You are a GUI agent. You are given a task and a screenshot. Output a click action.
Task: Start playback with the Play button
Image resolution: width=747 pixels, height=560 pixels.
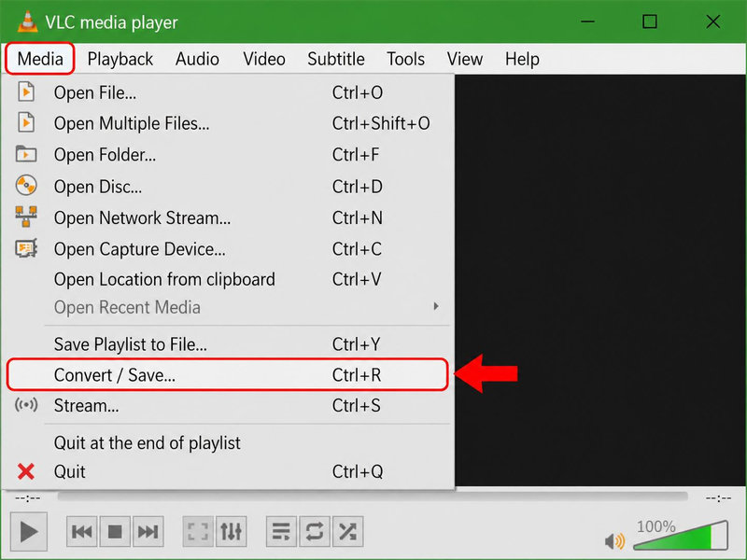(29, 531)
